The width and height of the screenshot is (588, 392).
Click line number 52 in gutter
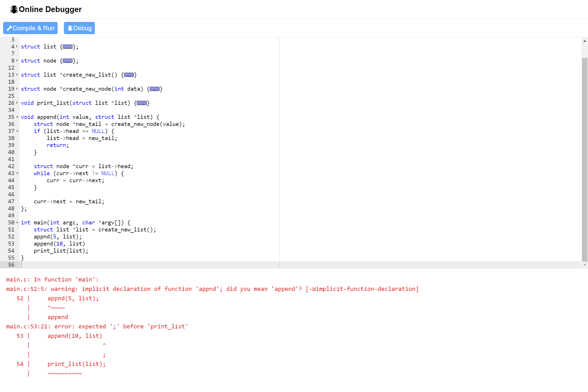[x=11, y=237]
